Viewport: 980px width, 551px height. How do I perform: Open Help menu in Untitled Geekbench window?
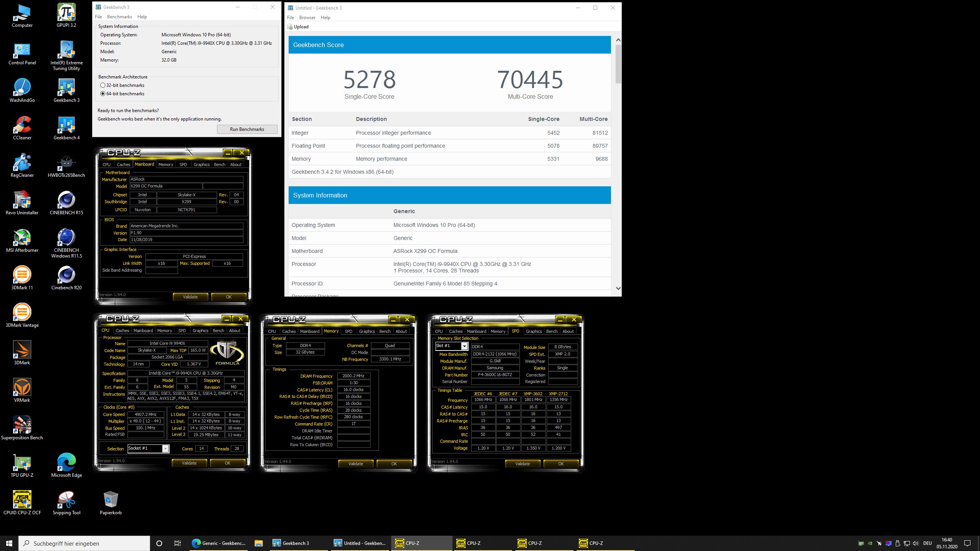pos(325,18)
